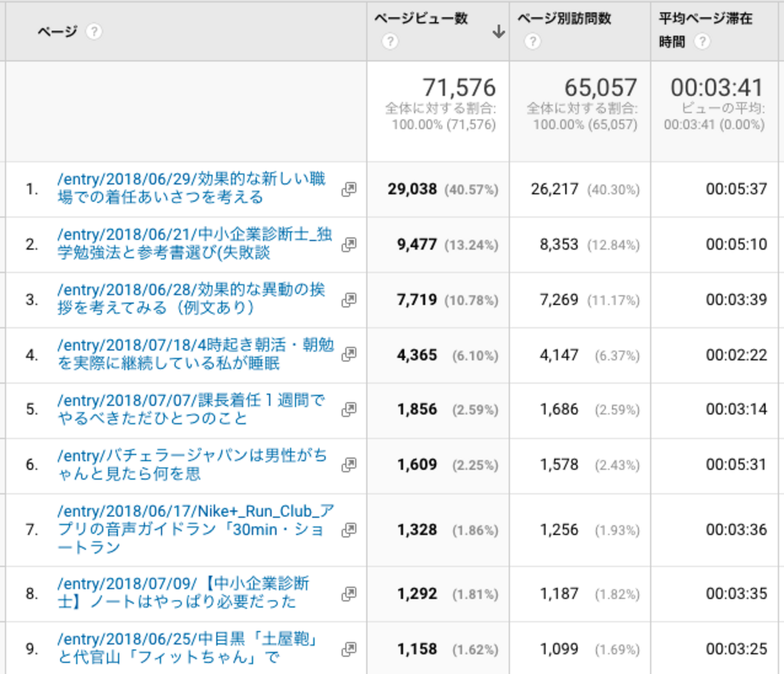Select pageviews cell 1,609

pos(417,465)
